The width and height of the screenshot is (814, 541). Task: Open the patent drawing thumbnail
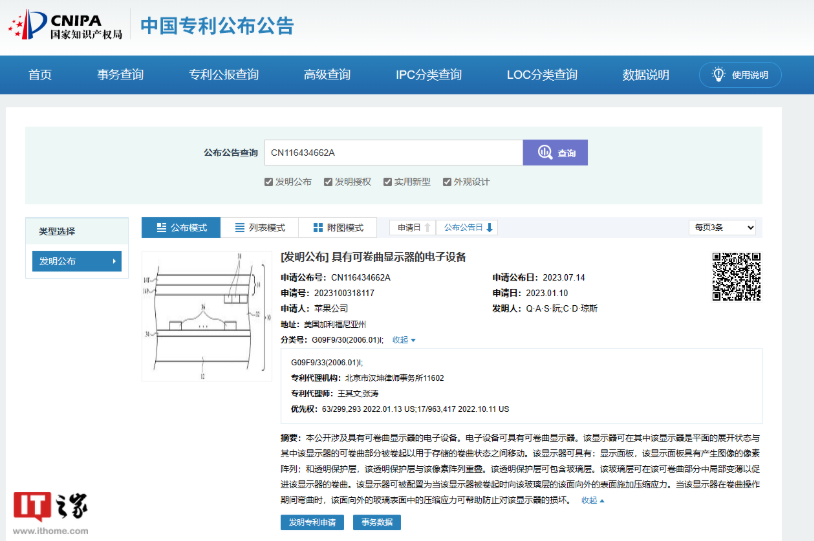[x=207, y=316]
